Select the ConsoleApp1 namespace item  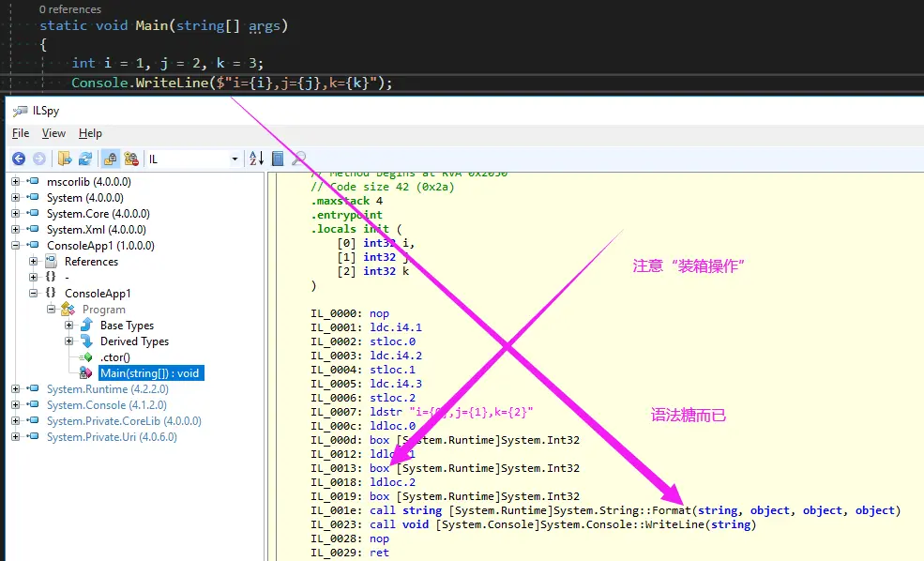pos(98,293)
